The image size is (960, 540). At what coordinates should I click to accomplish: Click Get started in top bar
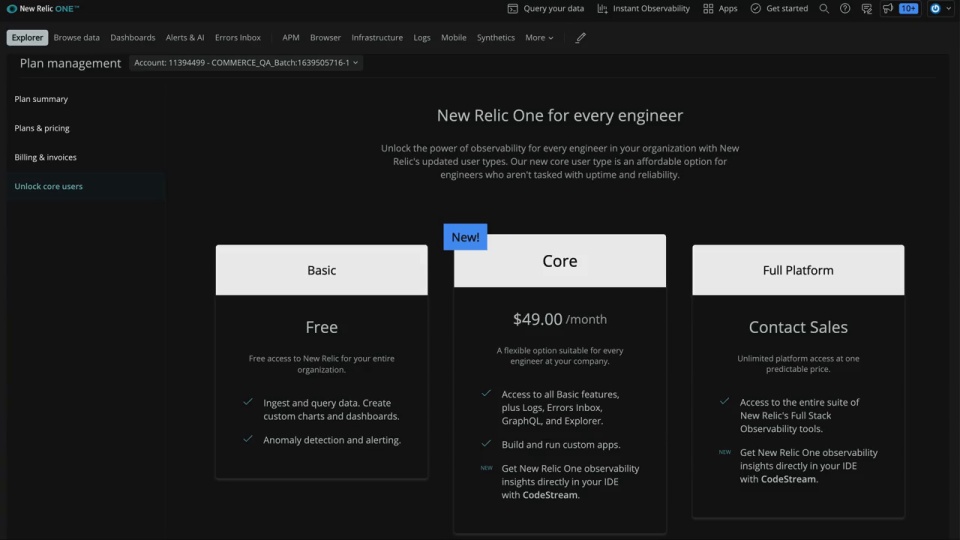click(x=779, y=9)
